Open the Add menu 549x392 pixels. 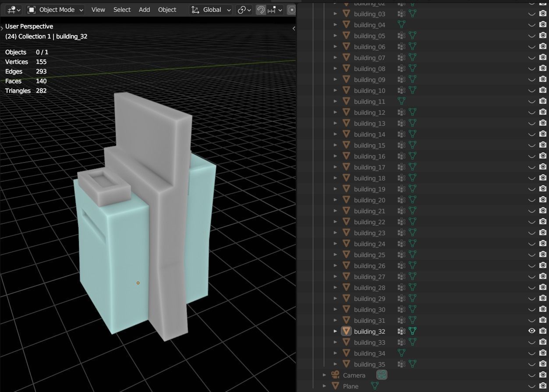click(144, 10)
